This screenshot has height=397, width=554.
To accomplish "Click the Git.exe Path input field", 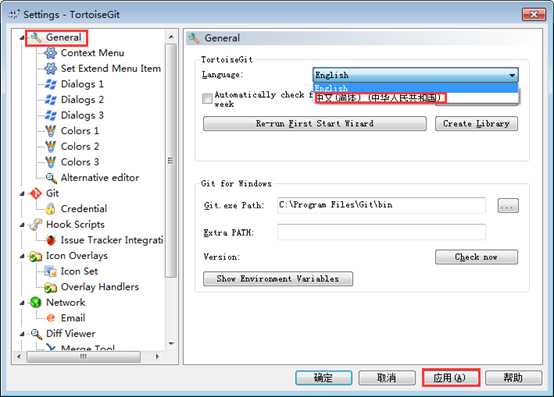I will coord(381,205).
